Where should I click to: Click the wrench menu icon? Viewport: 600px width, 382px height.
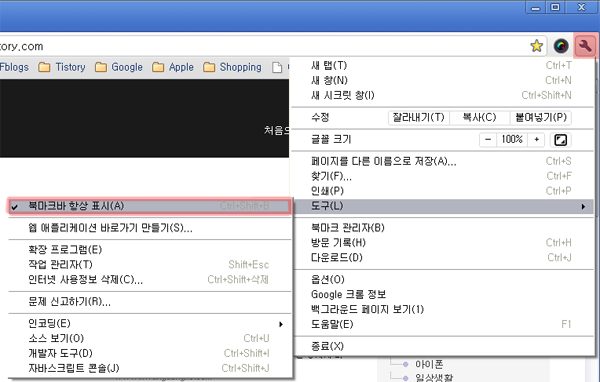pyautogui.click(x=585, y=46)
